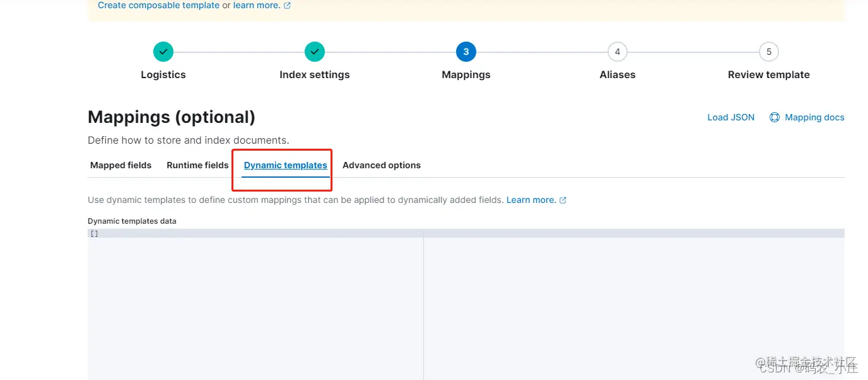Click Create composable template link

pyautogui.click(x=159, y=5)
